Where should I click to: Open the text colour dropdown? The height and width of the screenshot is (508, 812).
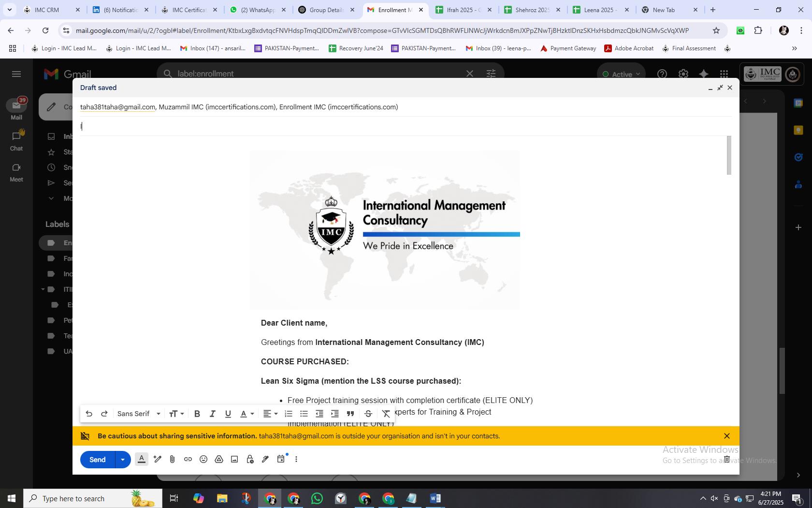point(247,414)
